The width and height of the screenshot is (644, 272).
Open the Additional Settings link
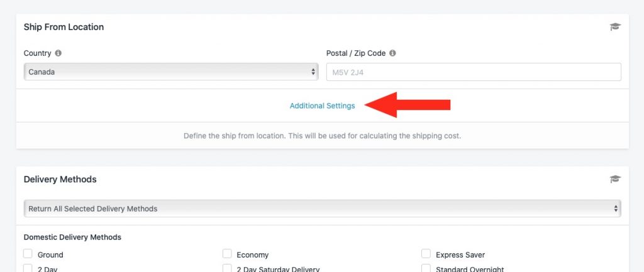coord(323,106)
